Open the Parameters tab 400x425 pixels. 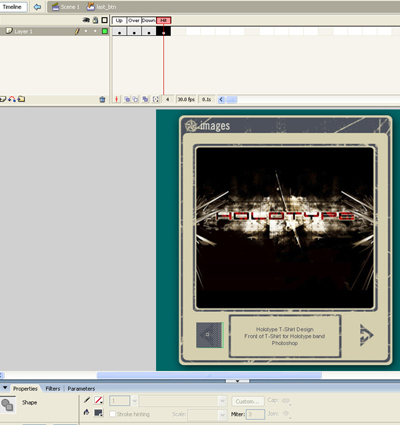pyautogui.click(x=81, y=389)
